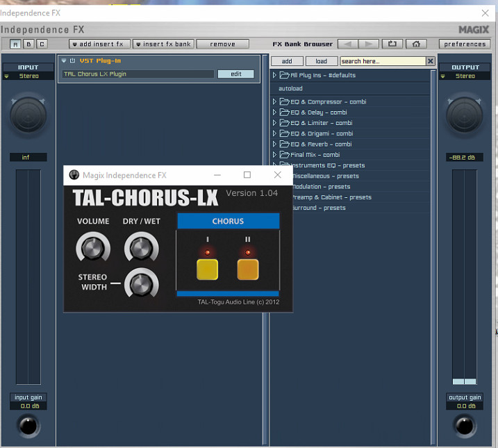Select the TAL Chorus LX Plugin name field

tap(138, 74)
